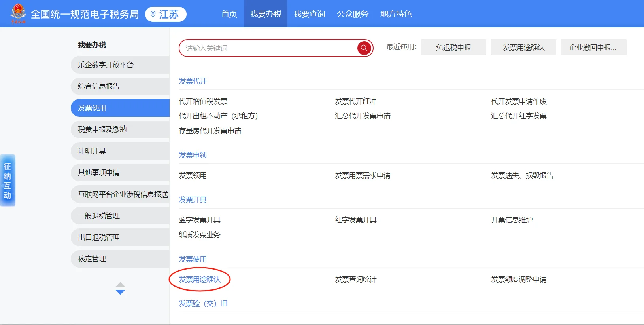Select 税费申报及缴纳 in sidebar
Viewport: 644px width, 325px height.
click(120, 129)
